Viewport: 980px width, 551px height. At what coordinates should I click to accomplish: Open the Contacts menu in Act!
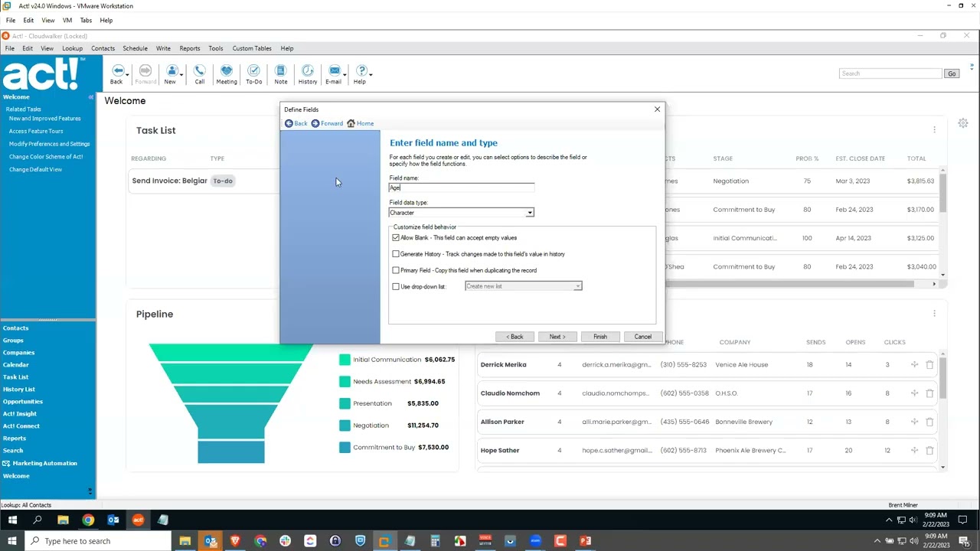click(103, 48)
